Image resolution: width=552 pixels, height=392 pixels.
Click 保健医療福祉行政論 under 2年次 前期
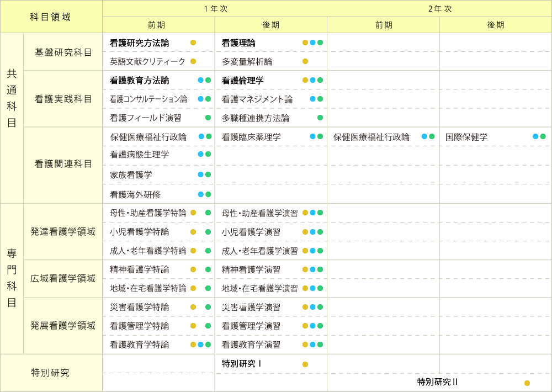point(371,137)
